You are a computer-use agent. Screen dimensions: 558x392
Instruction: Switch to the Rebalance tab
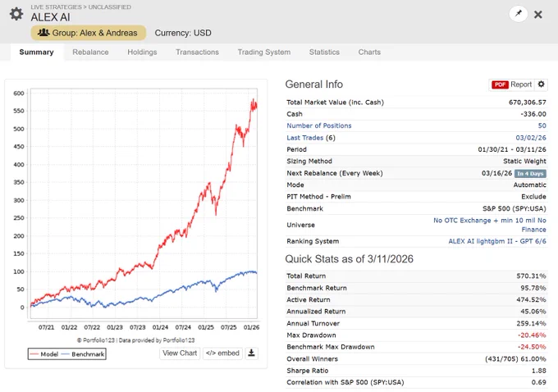pyautogui.click(x=90, y=52)
